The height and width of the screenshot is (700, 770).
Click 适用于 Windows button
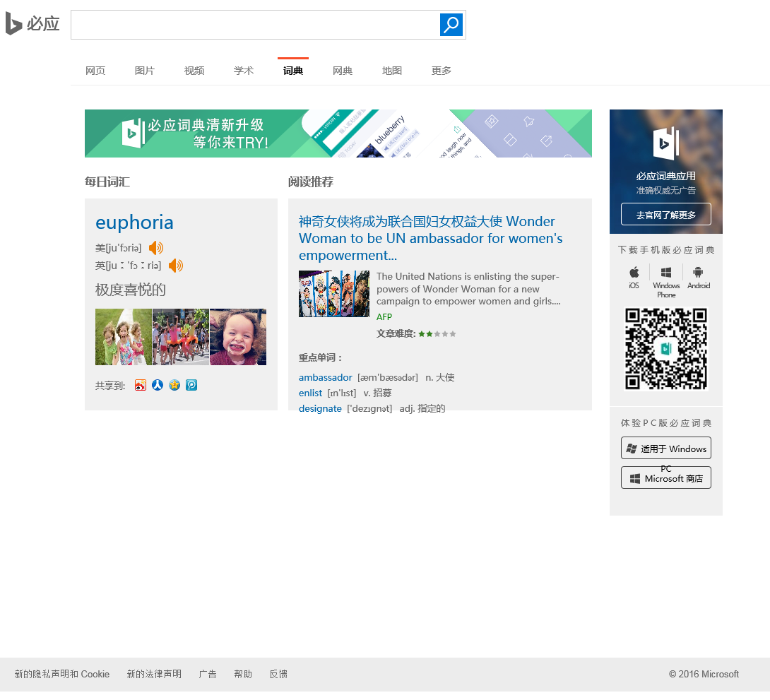[x=666, y=448]
